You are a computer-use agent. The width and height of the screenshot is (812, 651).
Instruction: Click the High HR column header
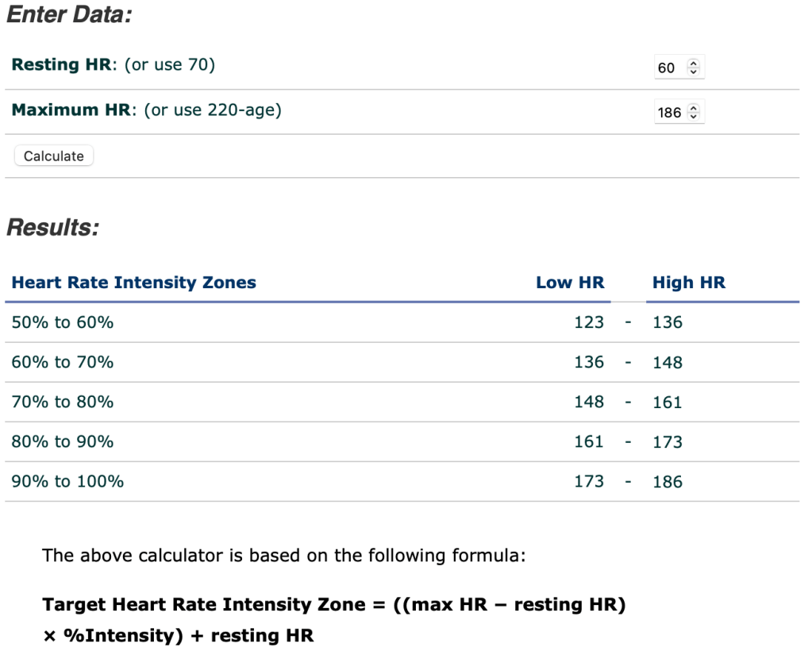click(688, 283)
